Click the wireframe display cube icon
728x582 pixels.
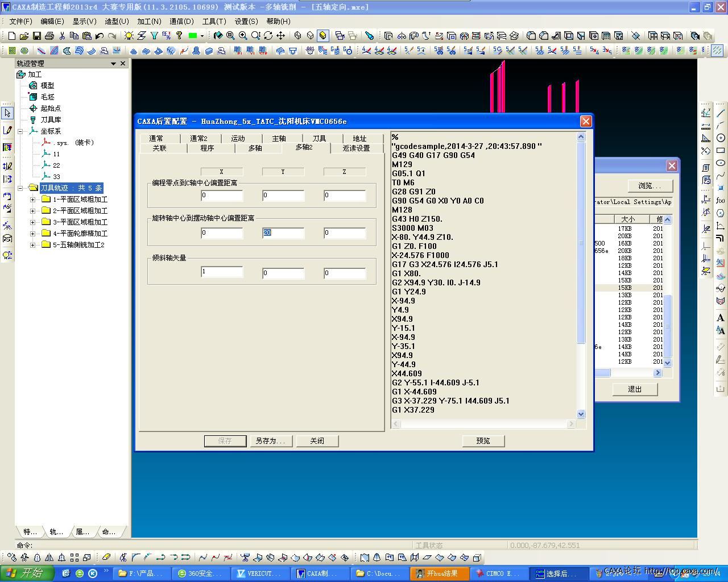(298, 35)
